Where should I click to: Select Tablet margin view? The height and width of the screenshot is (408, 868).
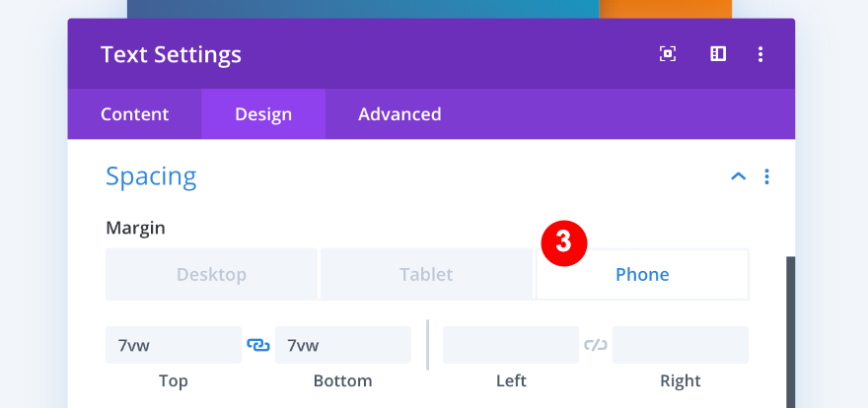[x=426, y=274]
